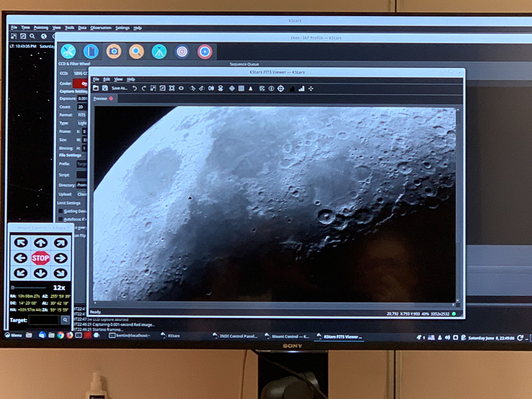This screenshot has width=532, height=399.
Task: Click the FITS Viewer horizontal scrollbar
Action: (x=273, y=305)
